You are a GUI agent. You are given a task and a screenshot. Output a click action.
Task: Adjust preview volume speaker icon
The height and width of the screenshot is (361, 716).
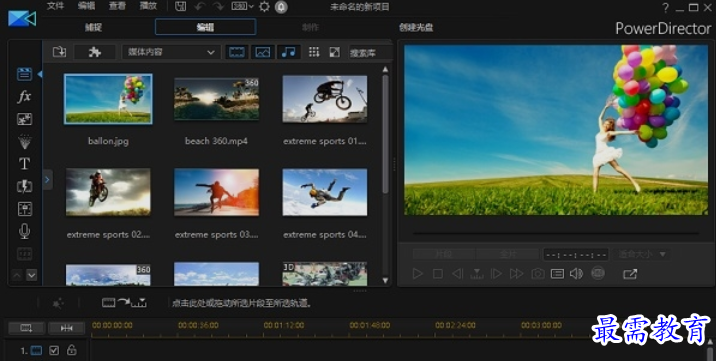tap(576, 274)
